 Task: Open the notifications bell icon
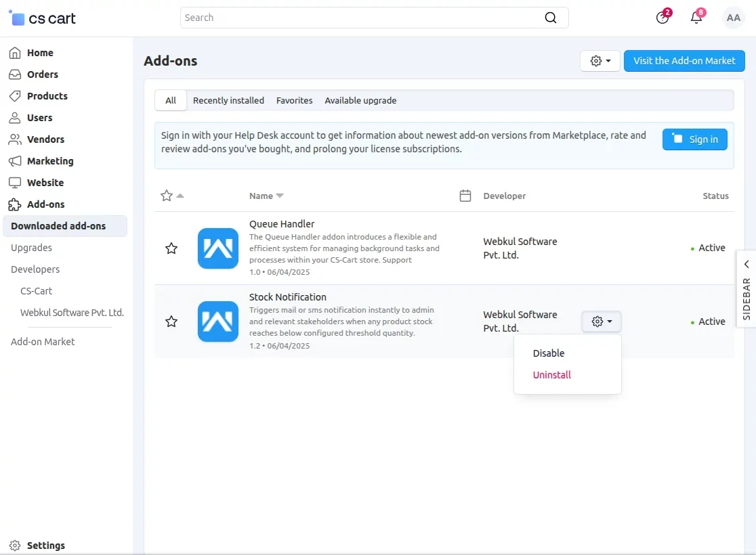696,18
